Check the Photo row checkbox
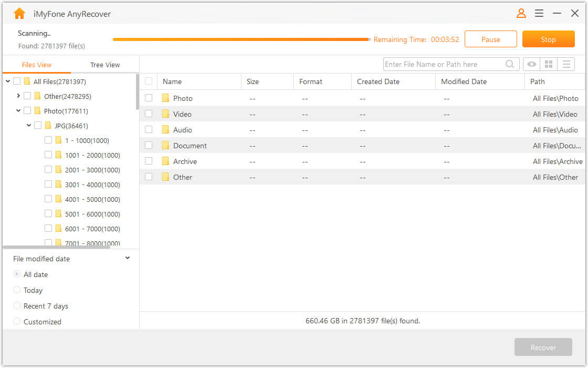Image resolution: width=588 pixels, height=368 pixels. [x=149, y=98]
